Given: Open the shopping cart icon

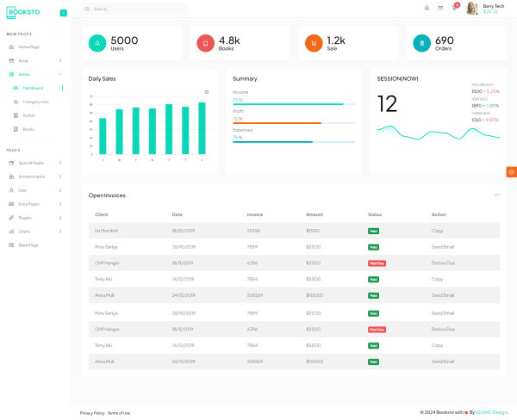Looking at the screenshot, I should pos(454,9).
